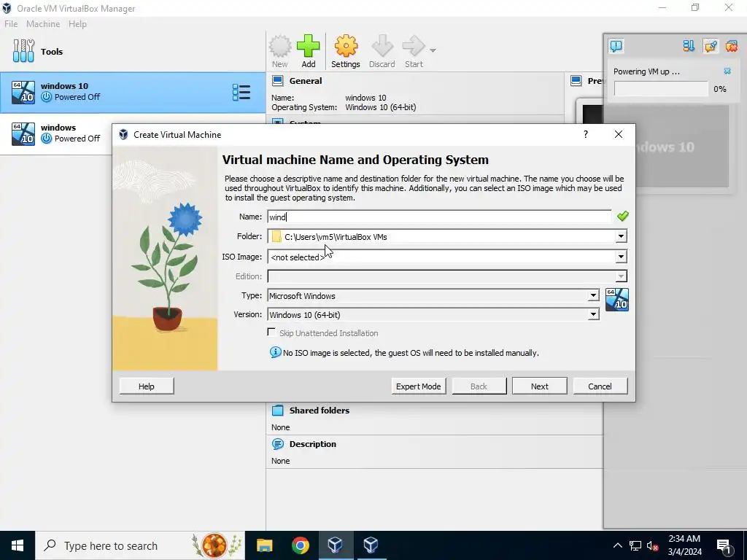Click the General section header icon
The width and height of the screenshot is (747, 560).
tap(278, 80)
